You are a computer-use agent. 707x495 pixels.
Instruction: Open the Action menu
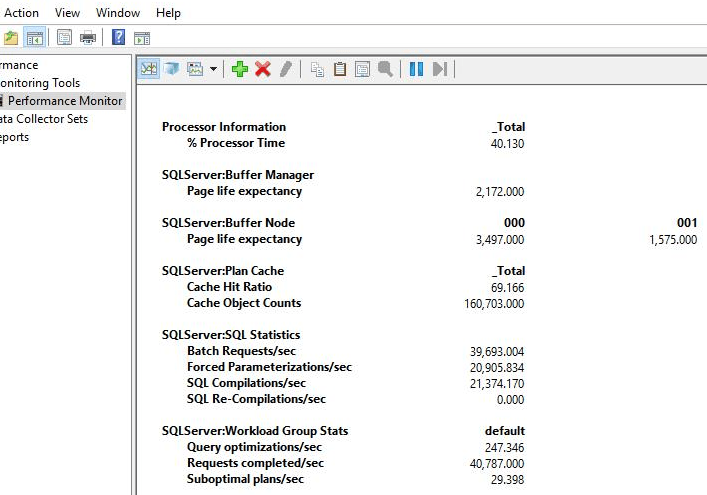point(21,13)
